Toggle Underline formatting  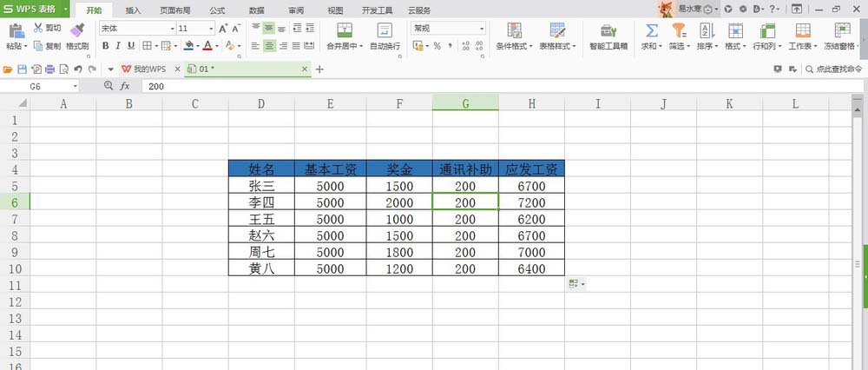pyautogui.click(x=131, y=46)
